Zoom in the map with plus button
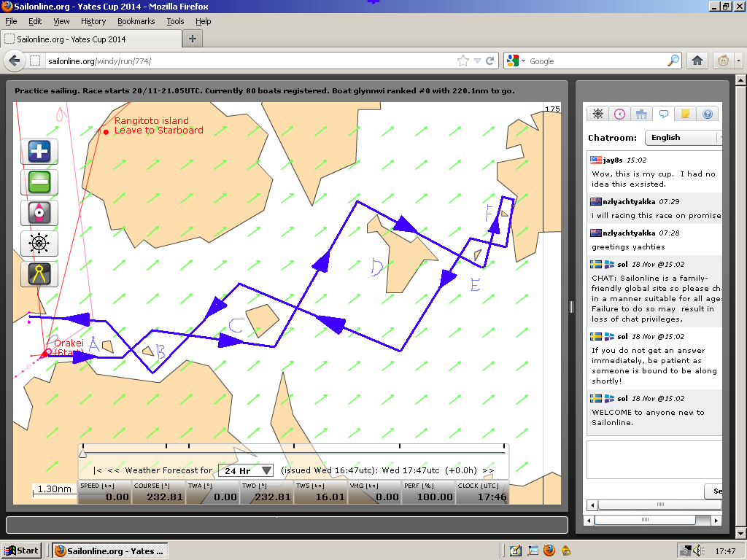 [x=39, y=152]
